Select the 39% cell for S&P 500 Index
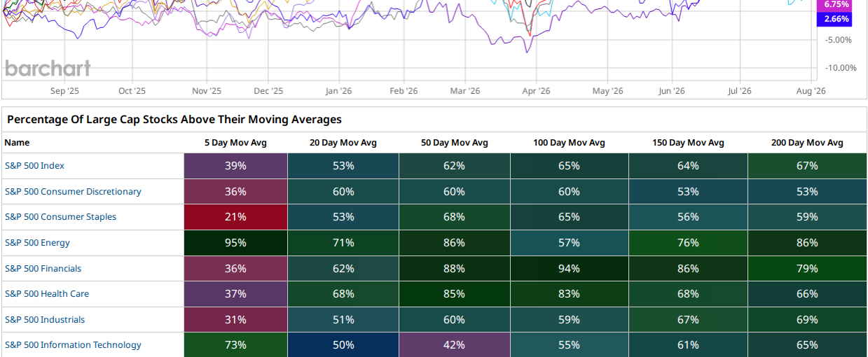Screen dimensions: 868x357 tap(235, 166)
